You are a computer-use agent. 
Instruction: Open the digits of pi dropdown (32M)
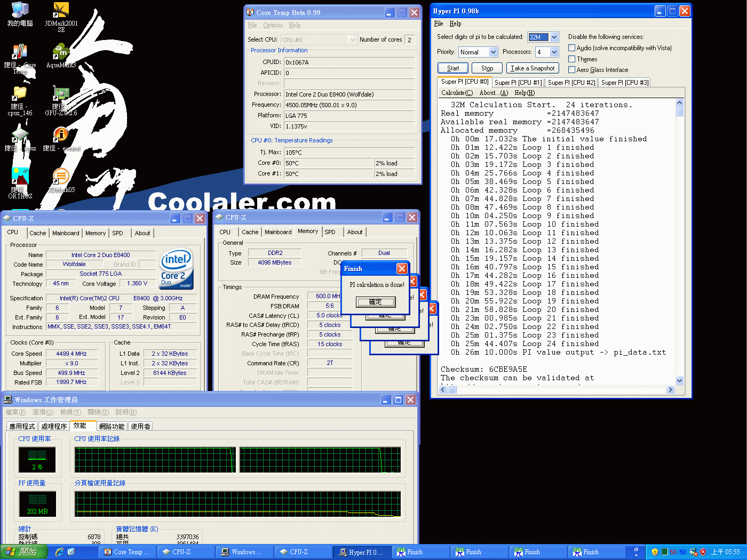[x=554, y=37]
